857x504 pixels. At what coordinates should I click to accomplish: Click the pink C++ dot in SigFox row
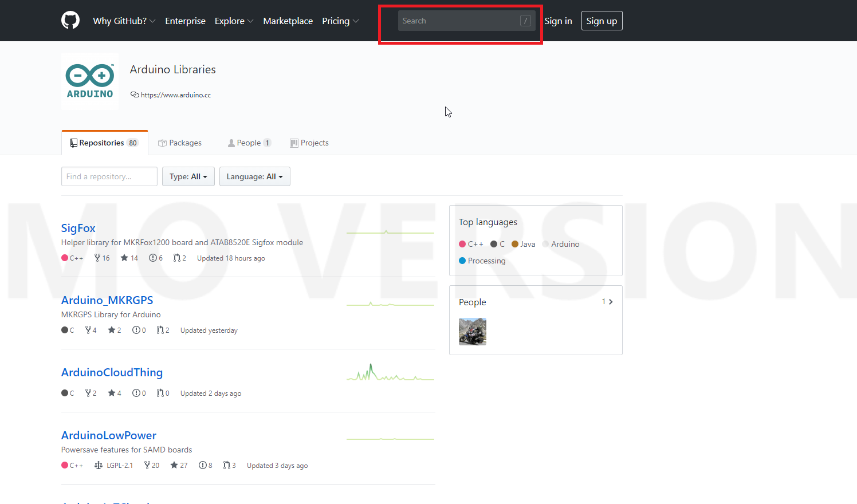pyautogui.click(x=65, y=258)
